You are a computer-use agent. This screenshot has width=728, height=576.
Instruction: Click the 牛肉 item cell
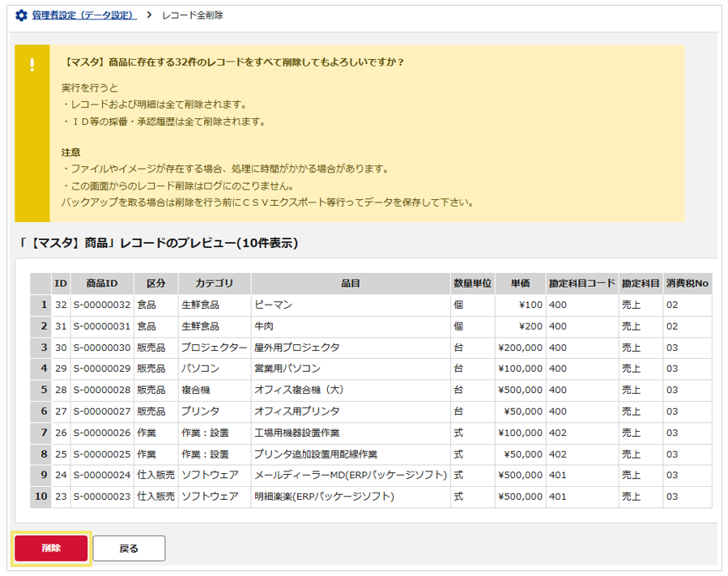click(x=351, y=326)
